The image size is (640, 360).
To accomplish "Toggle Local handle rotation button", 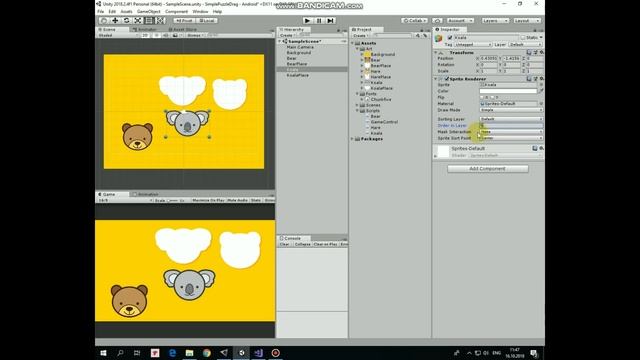I will coord(207,20).
